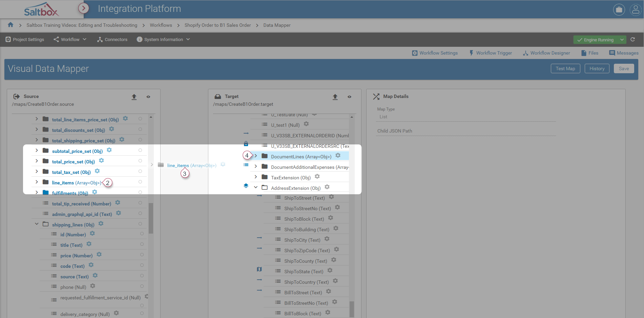
Task: Open gear settings for DocumentLines
Action: (x=338, y=156)
